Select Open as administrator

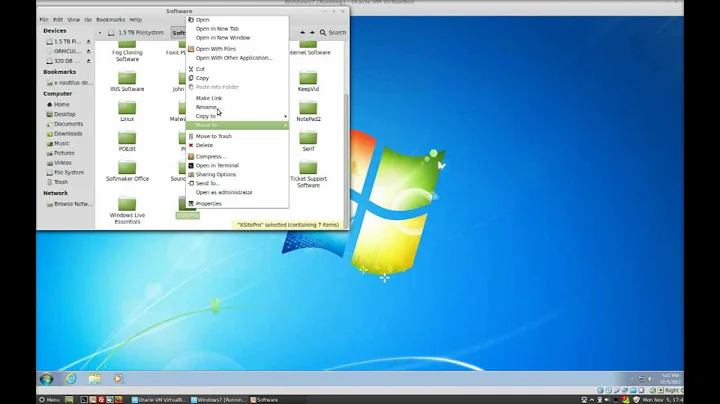pyautogui.click(x=237, y=192)
